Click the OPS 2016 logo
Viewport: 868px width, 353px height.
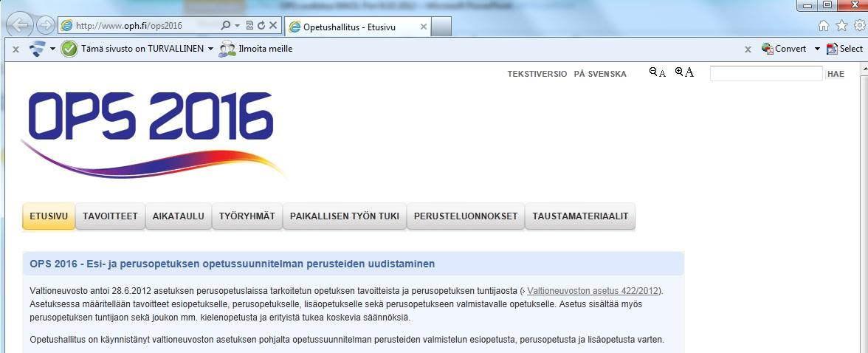coord(152,134)
